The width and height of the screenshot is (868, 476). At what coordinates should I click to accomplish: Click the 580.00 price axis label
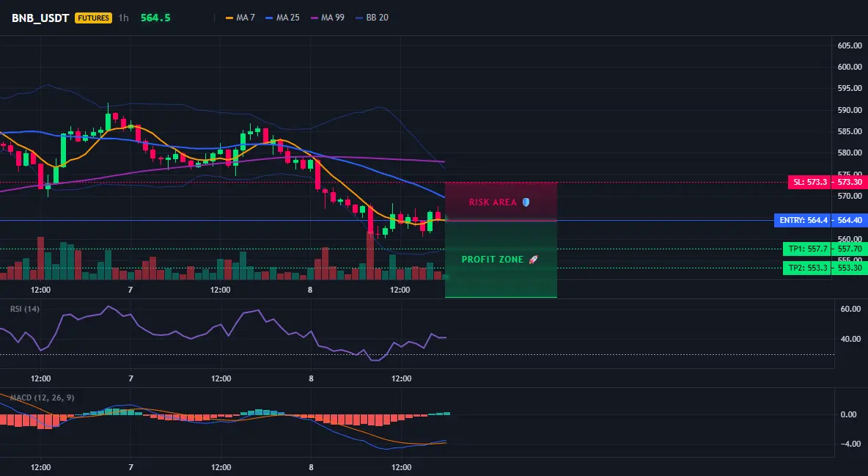850,153
